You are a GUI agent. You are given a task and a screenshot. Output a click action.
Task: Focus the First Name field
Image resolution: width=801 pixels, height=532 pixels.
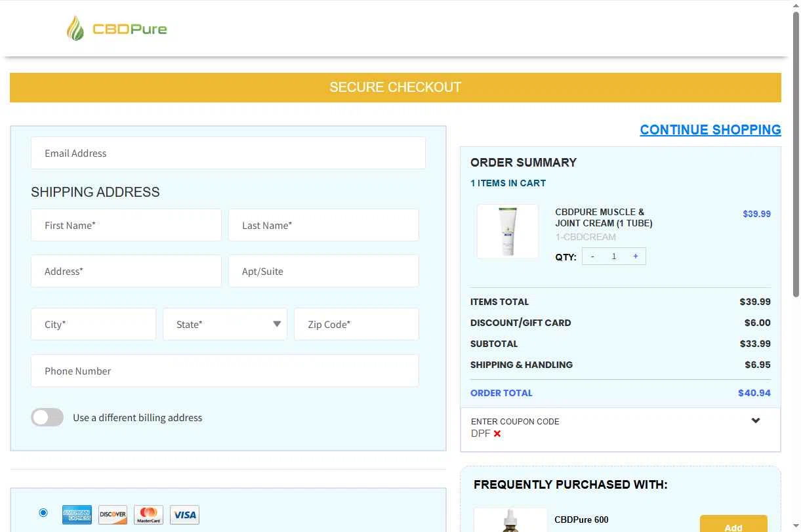126,225
